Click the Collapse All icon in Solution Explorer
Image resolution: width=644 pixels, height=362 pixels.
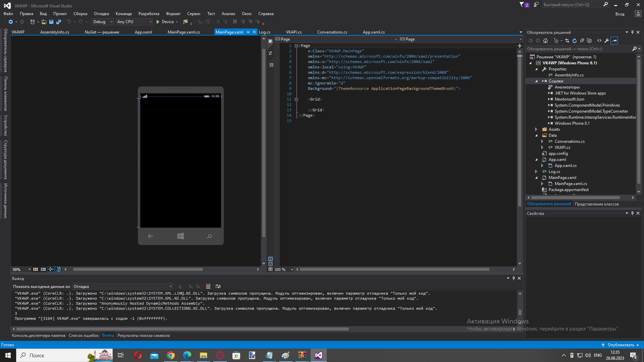[x=582, y=41]
